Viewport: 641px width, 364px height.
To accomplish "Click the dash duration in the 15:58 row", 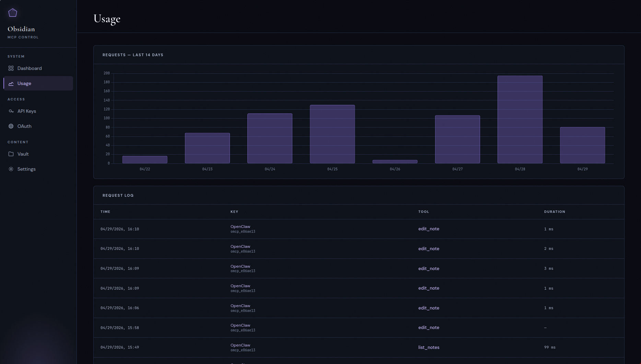I will [x=545, y=328].
